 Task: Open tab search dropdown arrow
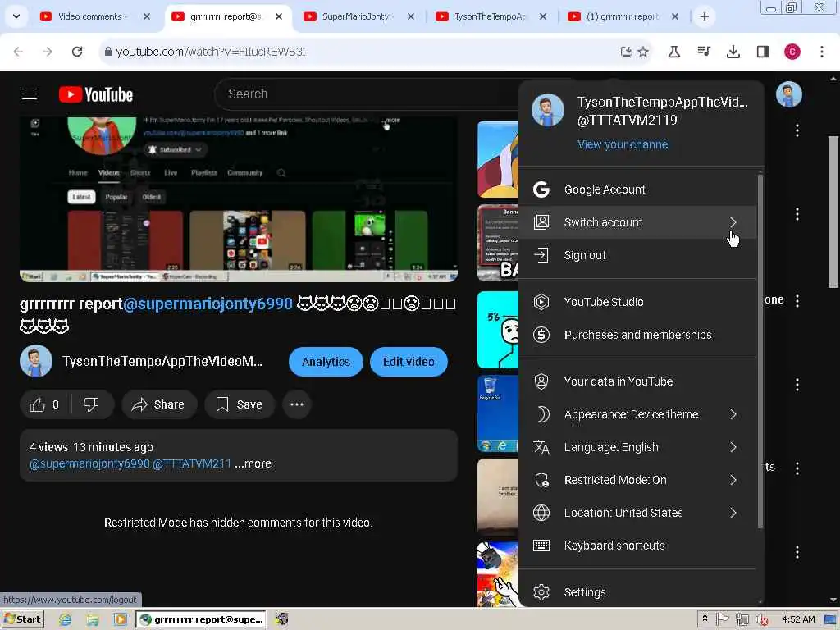tap(16, 16)
